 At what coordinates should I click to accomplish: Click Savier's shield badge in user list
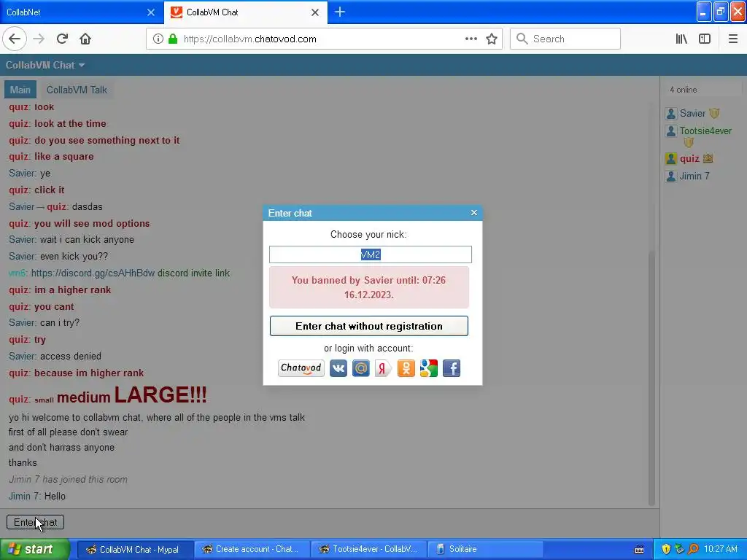point(714,113)
